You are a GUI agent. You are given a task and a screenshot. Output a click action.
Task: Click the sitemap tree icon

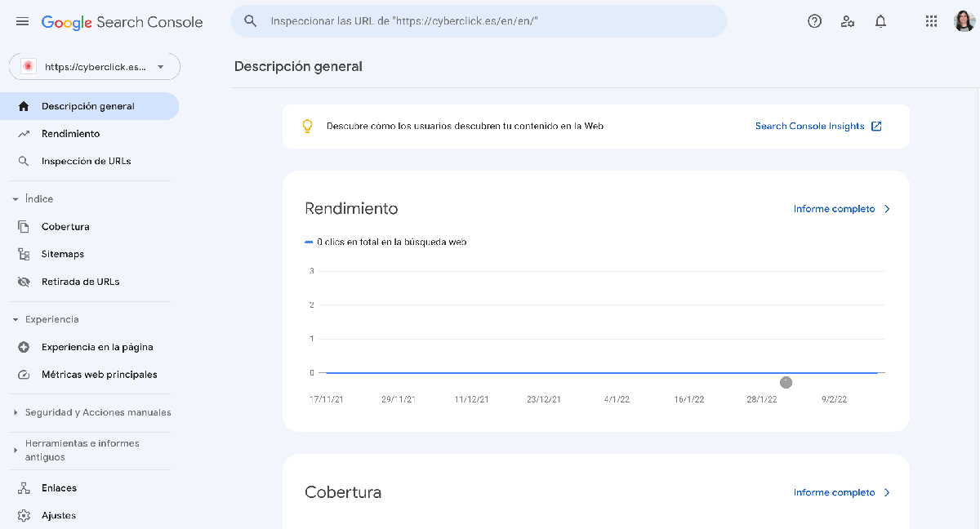click(x=24, y=255)
